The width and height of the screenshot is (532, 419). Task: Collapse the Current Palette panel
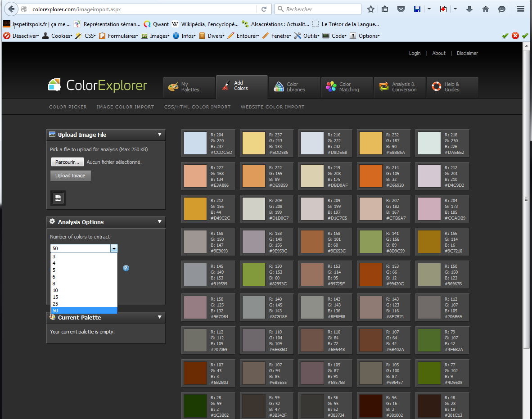[x=159, y=317]
